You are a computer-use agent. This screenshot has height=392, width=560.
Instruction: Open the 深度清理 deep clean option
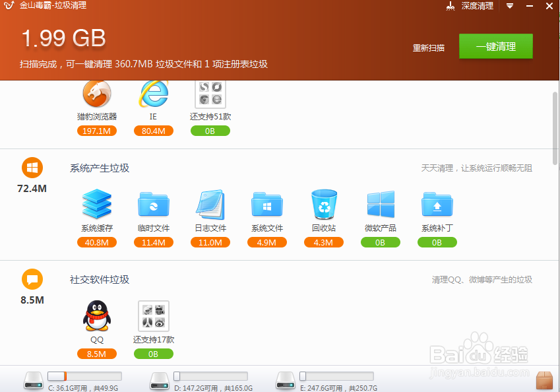tap(477, 6)
